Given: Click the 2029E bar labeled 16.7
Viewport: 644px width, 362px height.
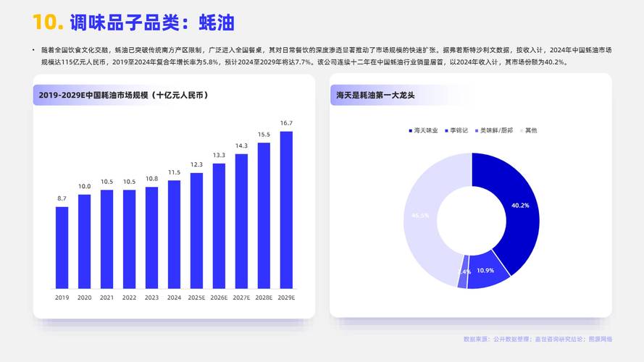Looking at the screenshot, I should [x=286, y=210].
